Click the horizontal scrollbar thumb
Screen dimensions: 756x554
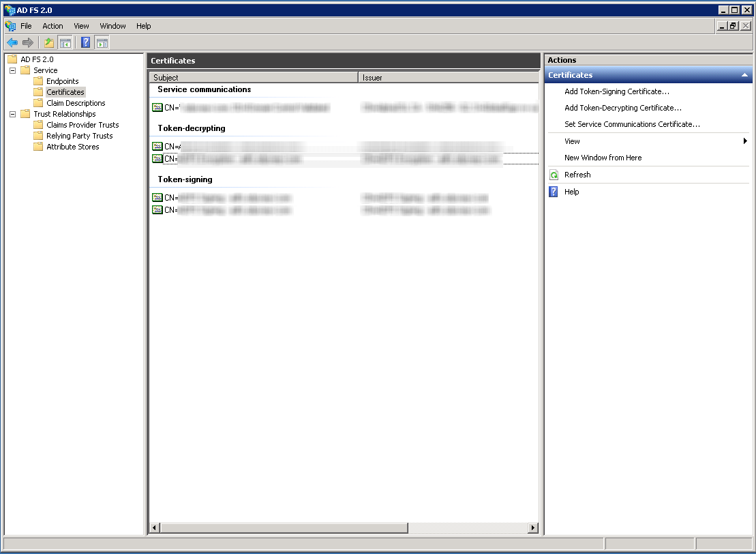(284, 528)
